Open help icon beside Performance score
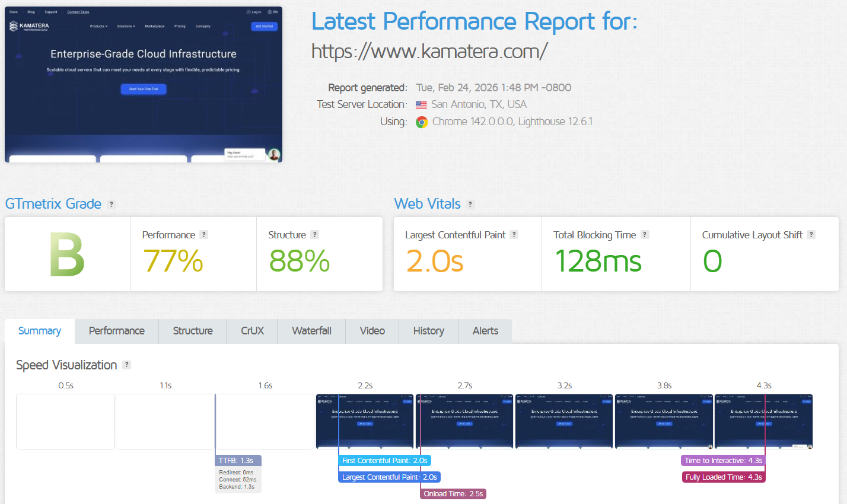The image size is (847, 504). tap(203, 234)
